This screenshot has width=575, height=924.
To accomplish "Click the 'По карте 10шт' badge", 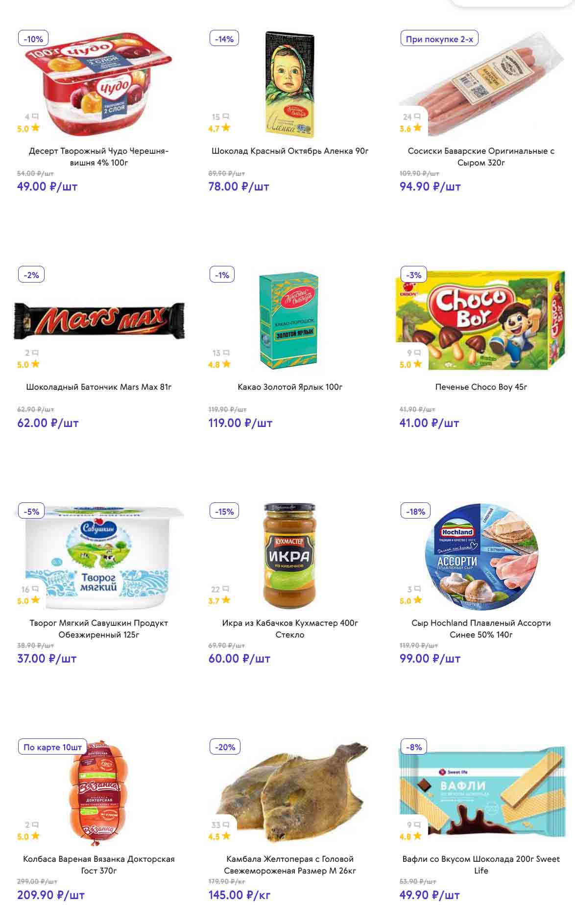I will [x=52, y=747].
